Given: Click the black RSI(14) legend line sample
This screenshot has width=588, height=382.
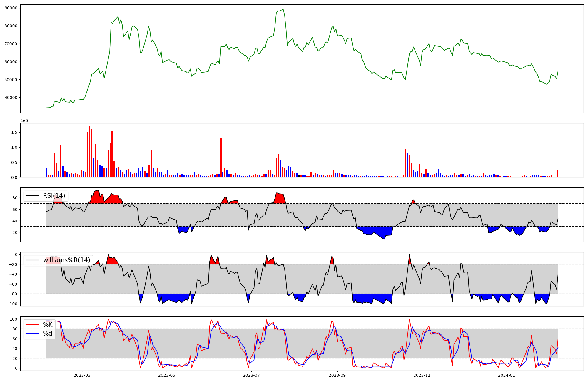Looking at the screenshot, I should pos(32,196).
